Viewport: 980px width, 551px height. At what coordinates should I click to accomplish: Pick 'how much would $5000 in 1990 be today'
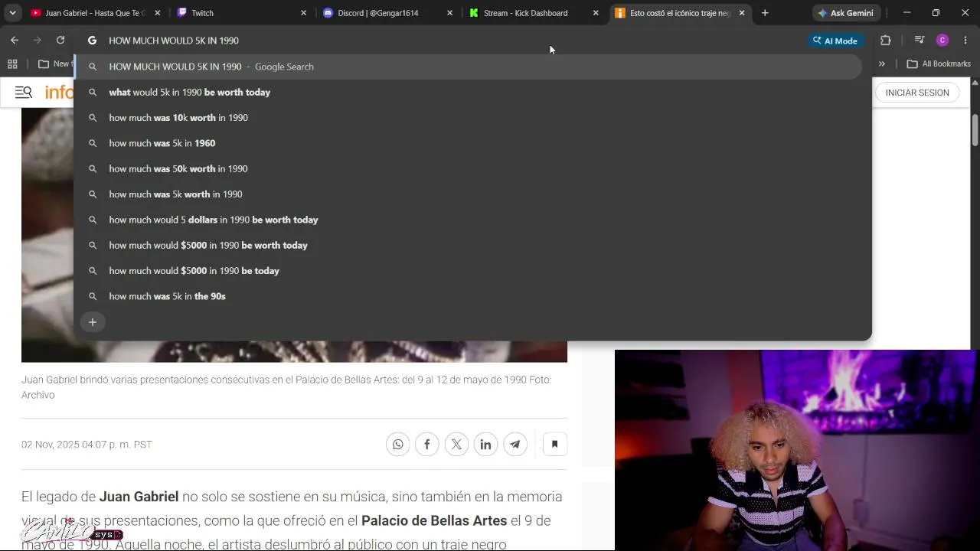[468, 271]
